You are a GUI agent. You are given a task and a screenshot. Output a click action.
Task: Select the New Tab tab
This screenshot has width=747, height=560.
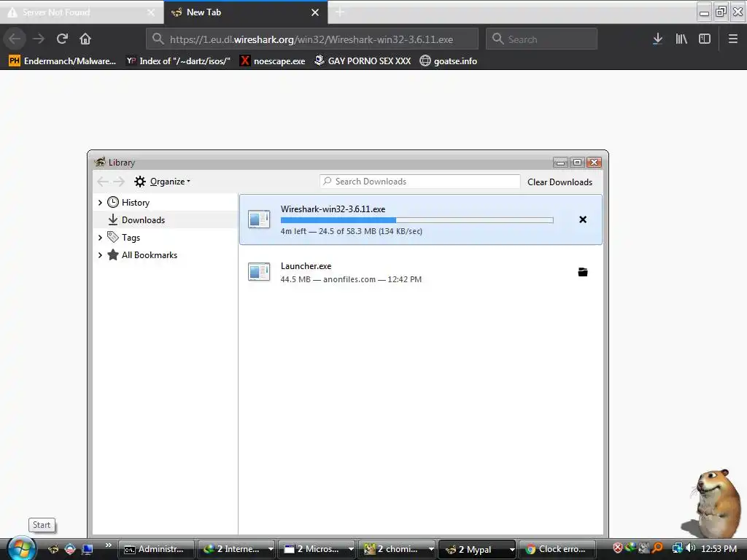tap(246, 12)
